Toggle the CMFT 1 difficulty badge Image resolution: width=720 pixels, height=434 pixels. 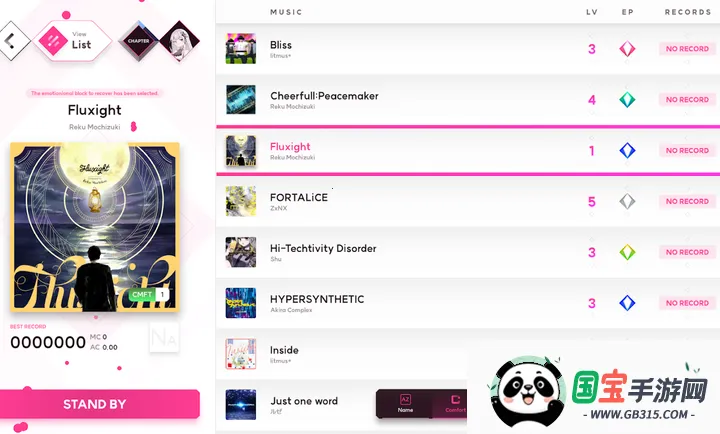(149, 294)
